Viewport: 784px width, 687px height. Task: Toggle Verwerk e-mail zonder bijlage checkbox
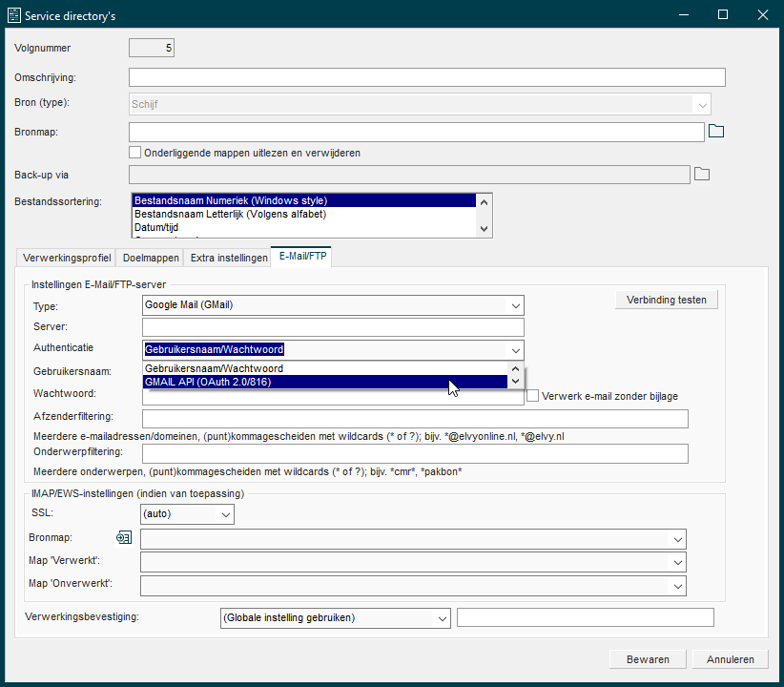(x=533, y=396)
